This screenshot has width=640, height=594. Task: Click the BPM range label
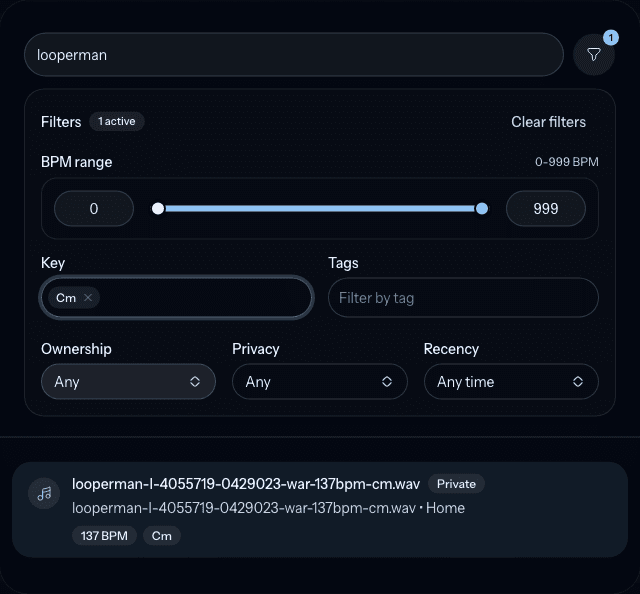click(76, 162)
